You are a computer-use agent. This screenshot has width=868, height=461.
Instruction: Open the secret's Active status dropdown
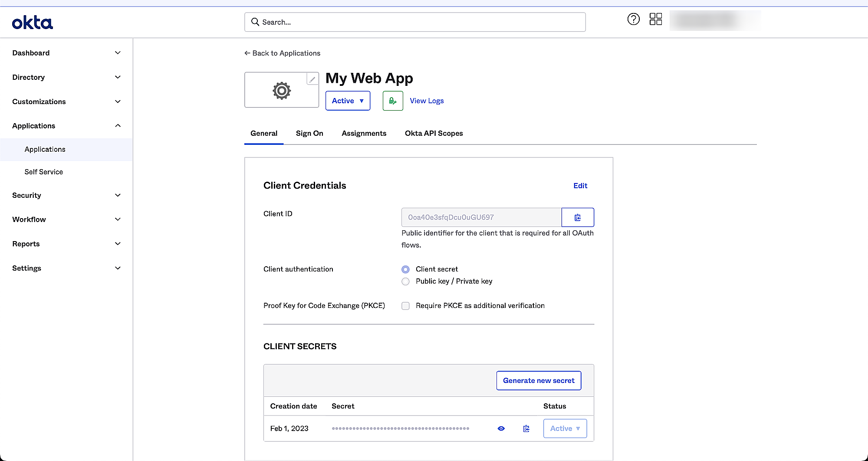(565, 428)
